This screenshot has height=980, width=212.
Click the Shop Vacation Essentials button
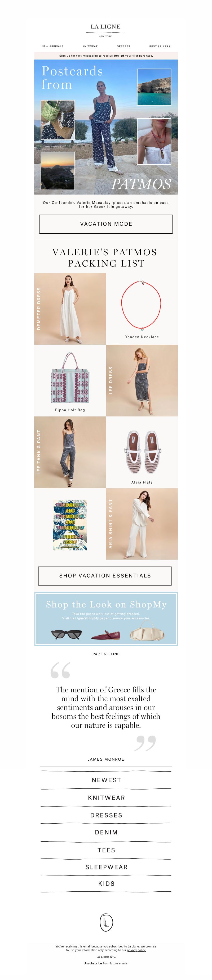(x=105, y=576)
